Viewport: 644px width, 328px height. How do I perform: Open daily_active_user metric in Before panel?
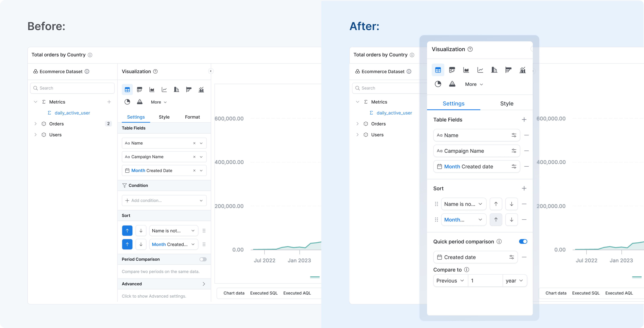[72, 113]
